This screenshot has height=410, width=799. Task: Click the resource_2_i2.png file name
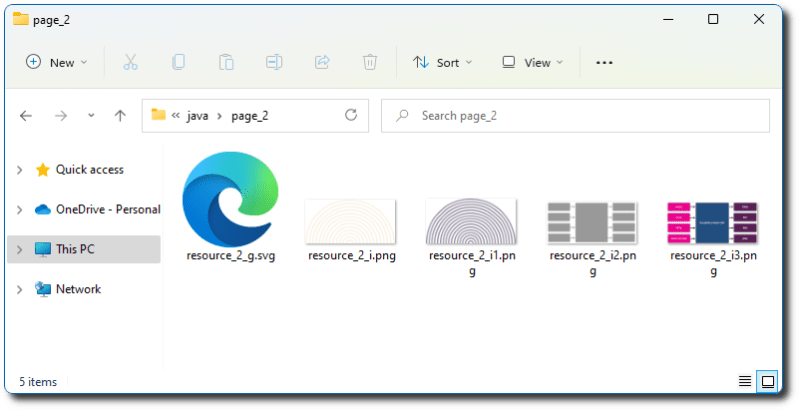pos(593,263)
